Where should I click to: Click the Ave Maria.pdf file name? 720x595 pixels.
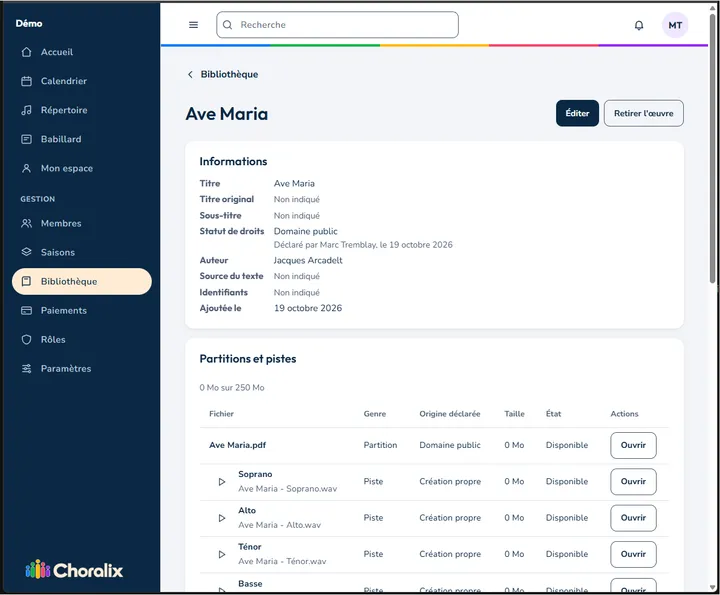237,445
